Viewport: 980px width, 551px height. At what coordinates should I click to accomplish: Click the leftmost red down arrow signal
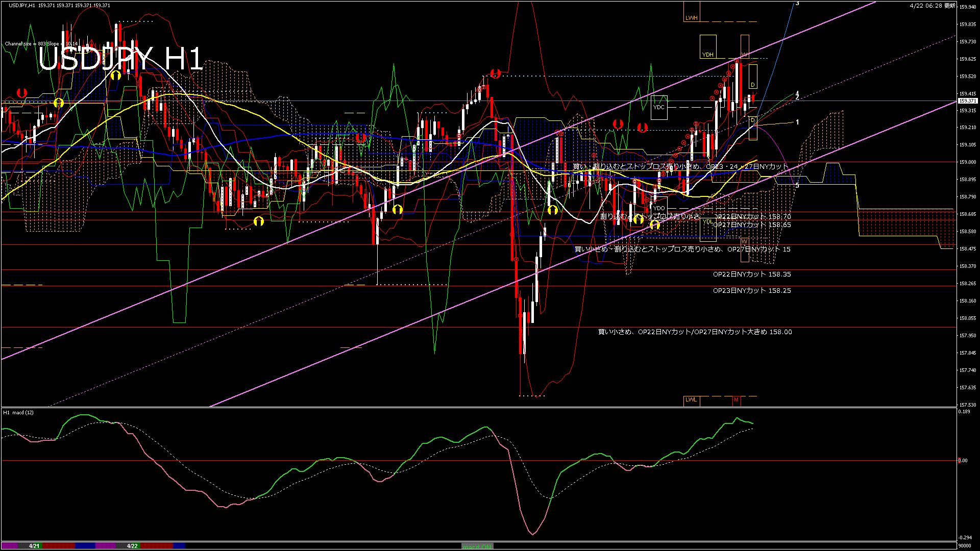point(21,93)
